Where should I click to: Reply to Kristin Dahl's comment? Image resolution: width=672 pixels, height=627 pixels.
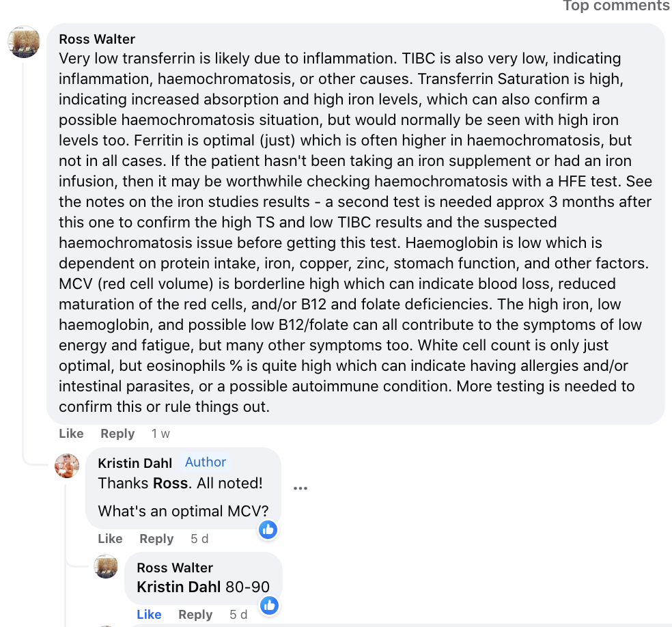[156, 539]
